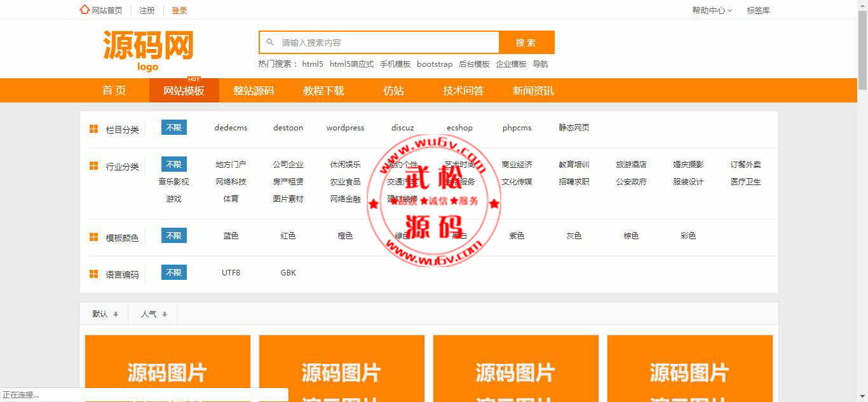Click the 网站首页 text link
868x402 pixels.
(107, 10)
